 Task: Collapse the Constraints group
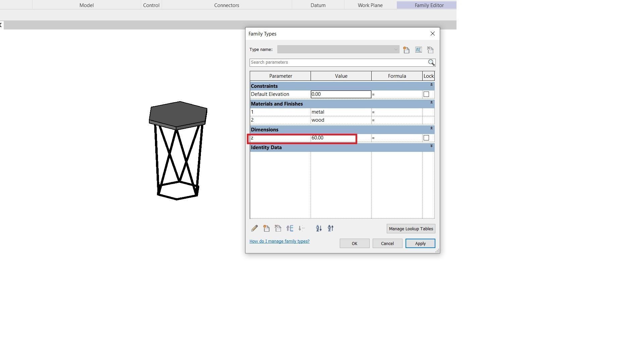coord(431,85)
